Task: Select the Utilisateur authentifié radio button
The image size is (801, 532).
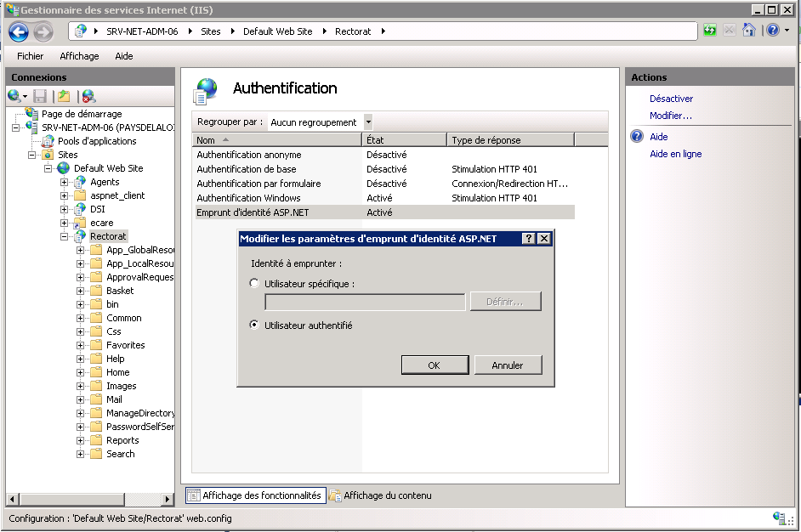Action: [x=255, y=325]
